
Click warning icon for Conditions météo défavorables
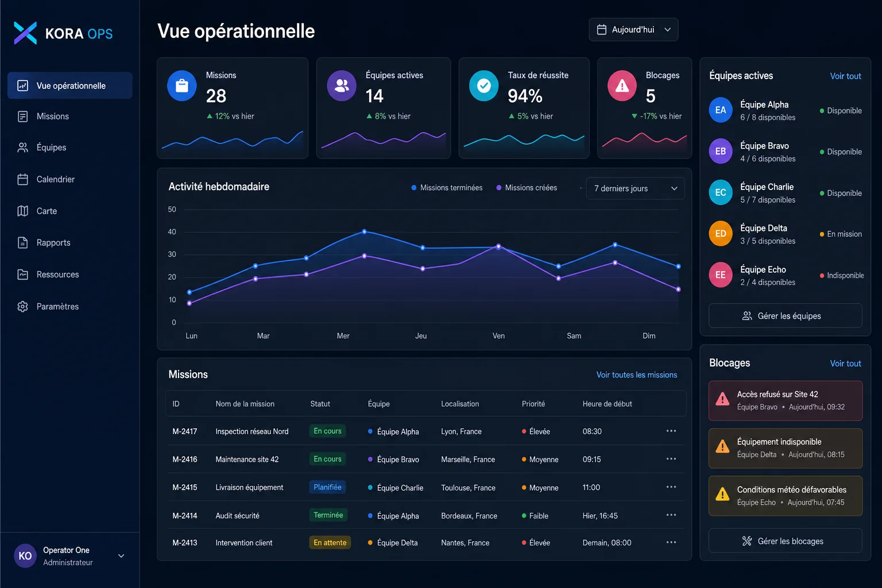tap(722, 494)
